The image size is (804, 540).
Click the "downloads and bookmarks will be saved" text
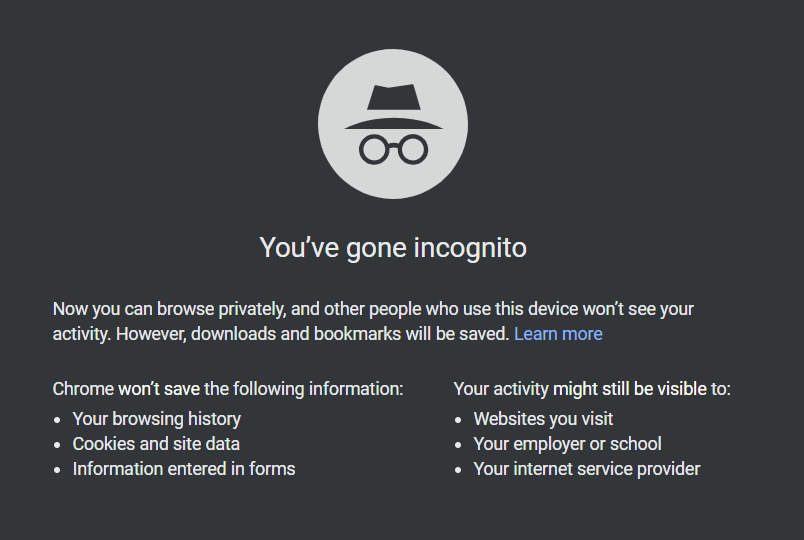(350, 334)
